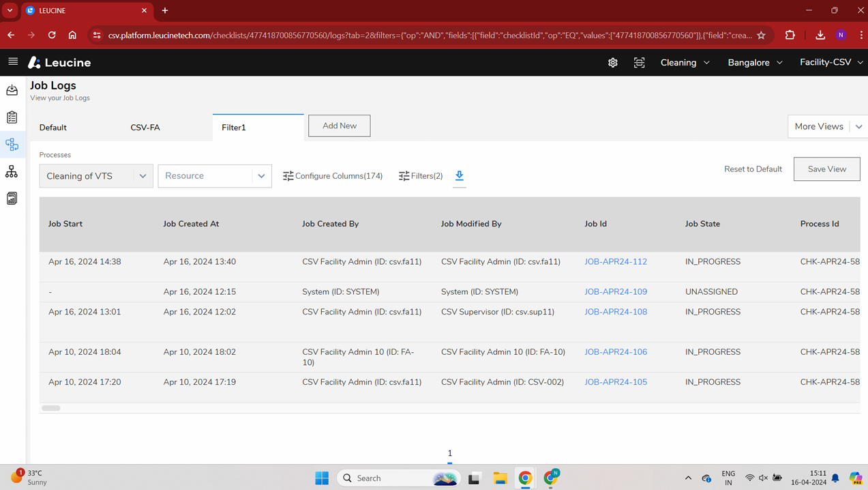Open the hierarchy tree sidebar icon
Image resolution: width=868 pixels, height=490 pixels.
click(12, 171)
